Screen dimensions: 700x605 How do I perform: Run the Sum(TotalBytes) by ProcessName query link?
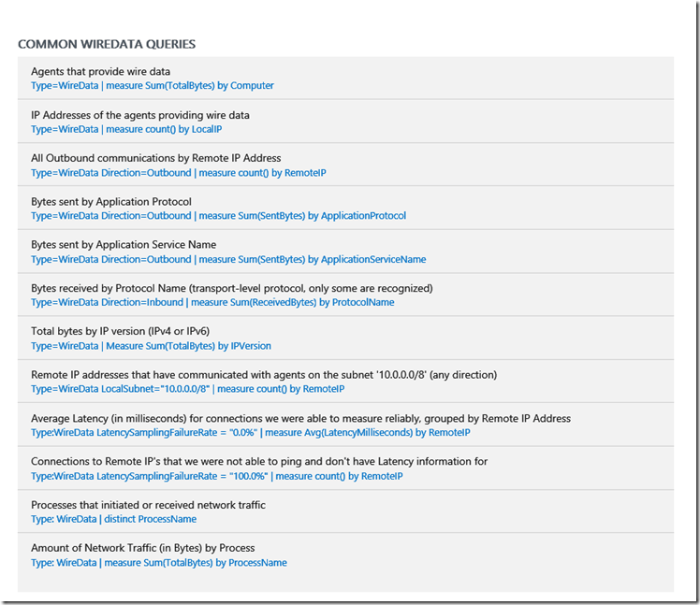(x=158, y=563)
